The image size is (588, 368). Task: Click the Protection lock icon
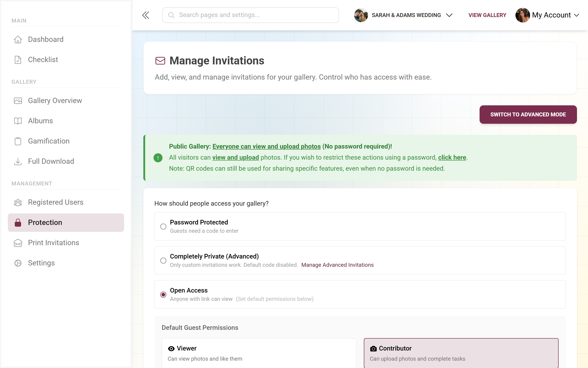click(18, 222)
